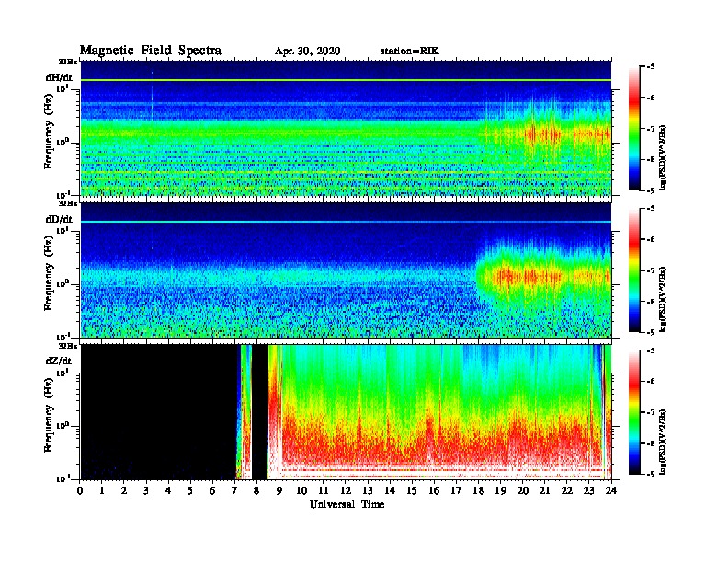Click the hour 22 tick label on the time axis
Viewport: 728px width, 563px height.
(567, 490)
